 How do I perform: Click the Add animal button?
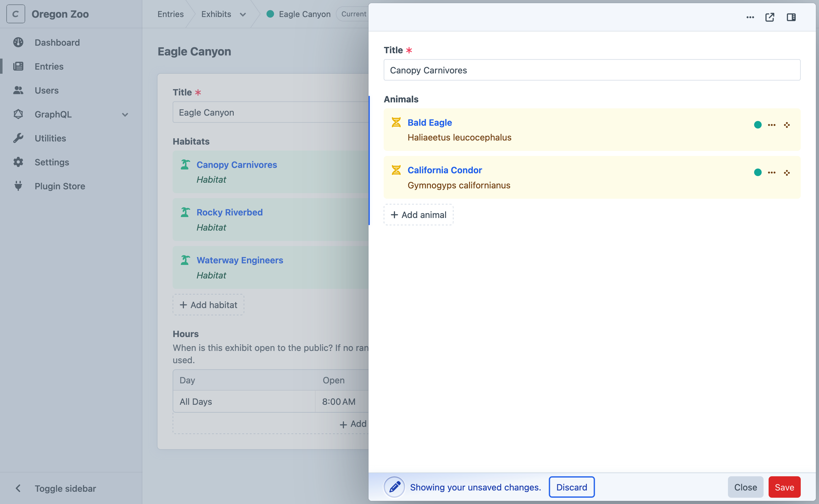[418, 215]
